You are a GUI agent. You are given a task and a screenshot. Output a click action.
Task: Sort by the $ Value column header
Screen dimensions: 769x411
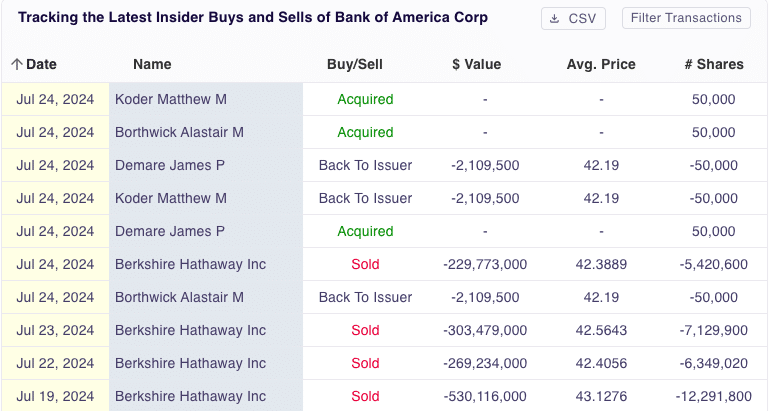click(476, 64)
